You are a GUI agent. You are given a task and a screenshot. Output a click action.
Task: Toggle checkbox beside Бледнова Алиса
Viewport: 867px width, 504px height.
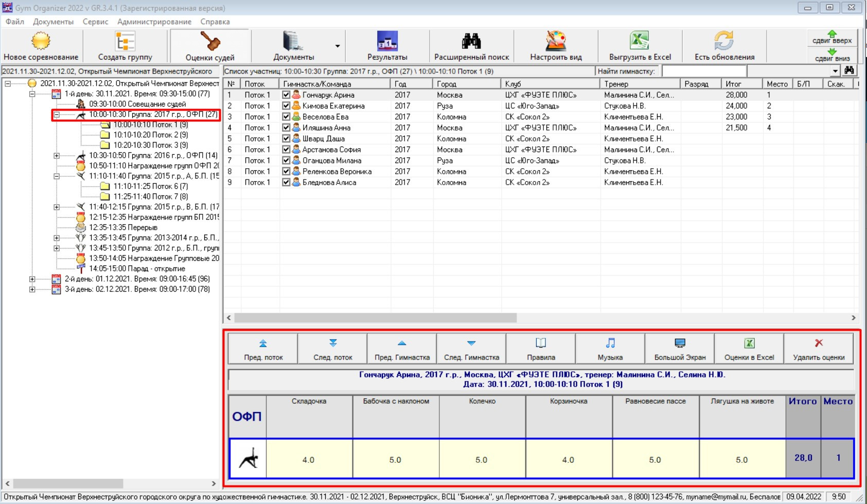286,183
